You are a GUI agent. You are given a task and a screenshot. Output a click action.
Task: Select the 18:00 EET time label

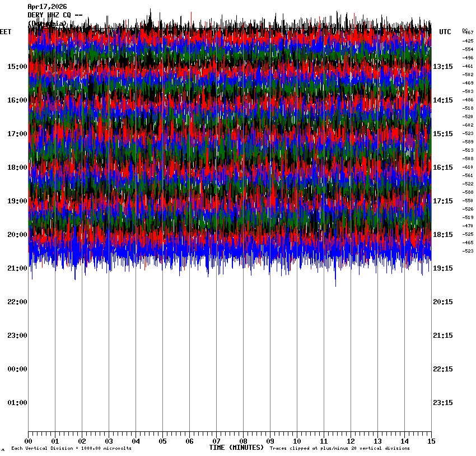17,167
